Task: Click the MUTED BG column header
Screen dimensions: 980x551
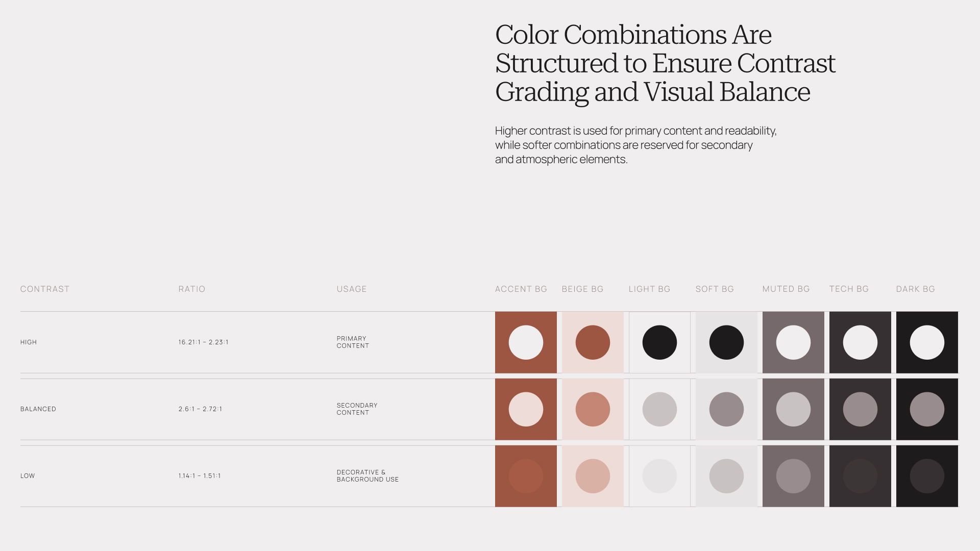Action: pyautogui.click(x=786, y=289)
